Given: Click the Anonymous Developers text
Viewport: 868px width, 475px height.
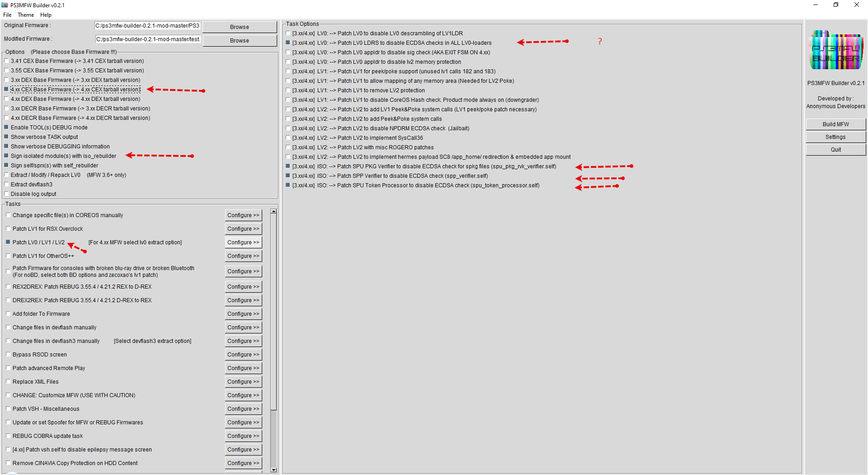Looking at the screenshot, I should point(836,106).
